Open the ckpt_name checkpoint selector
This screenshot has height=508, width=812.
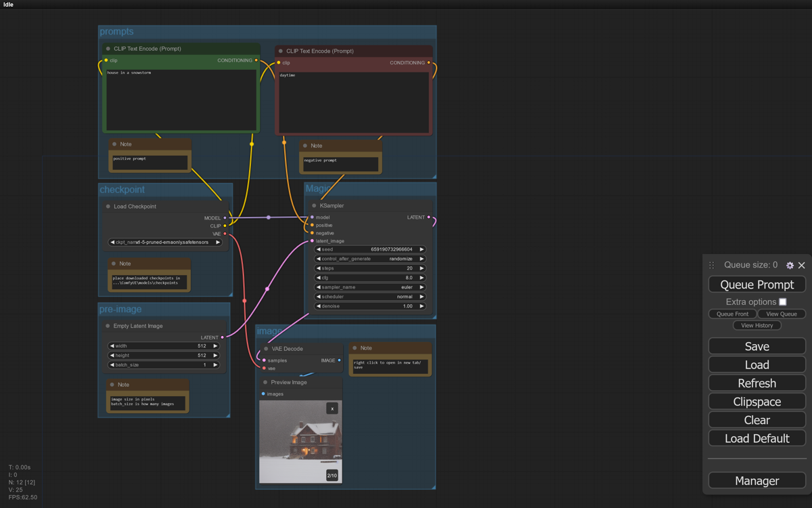[x=166, y=242]
